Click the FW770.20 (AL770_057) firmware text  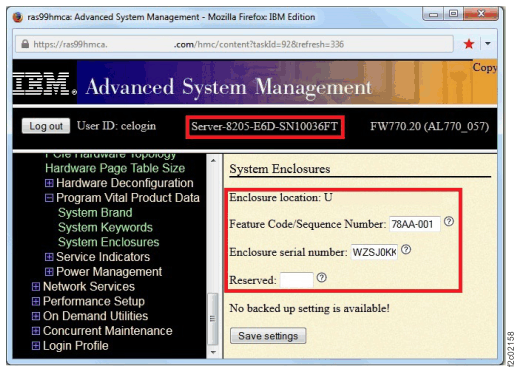tap(429, 127)
